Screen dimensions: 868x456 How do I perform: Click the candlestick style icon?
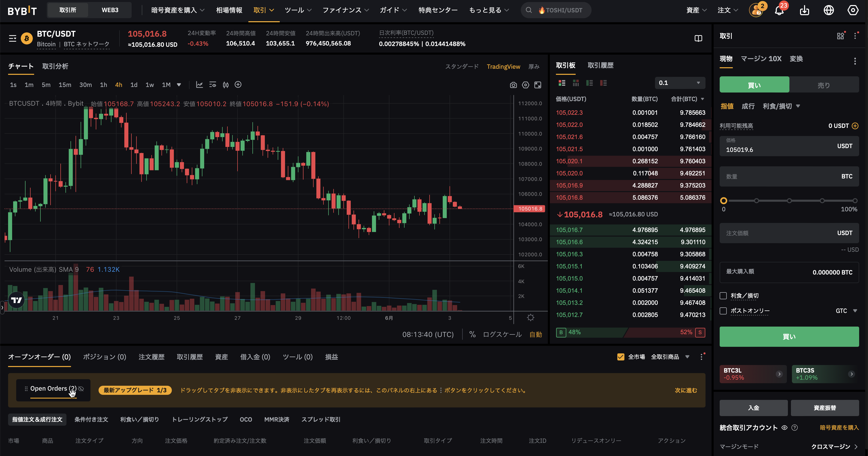[225, 85]
